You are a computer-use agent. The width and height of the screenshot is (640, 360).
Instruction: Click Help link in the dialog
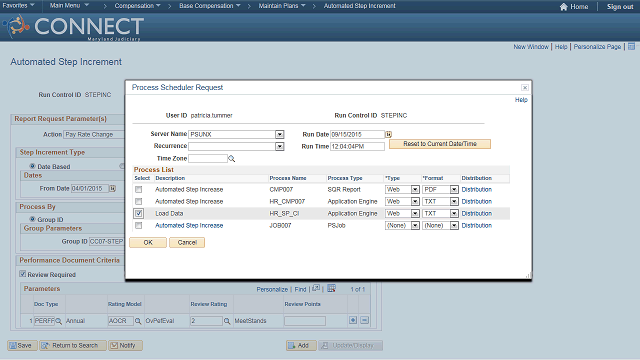[521, 100]
